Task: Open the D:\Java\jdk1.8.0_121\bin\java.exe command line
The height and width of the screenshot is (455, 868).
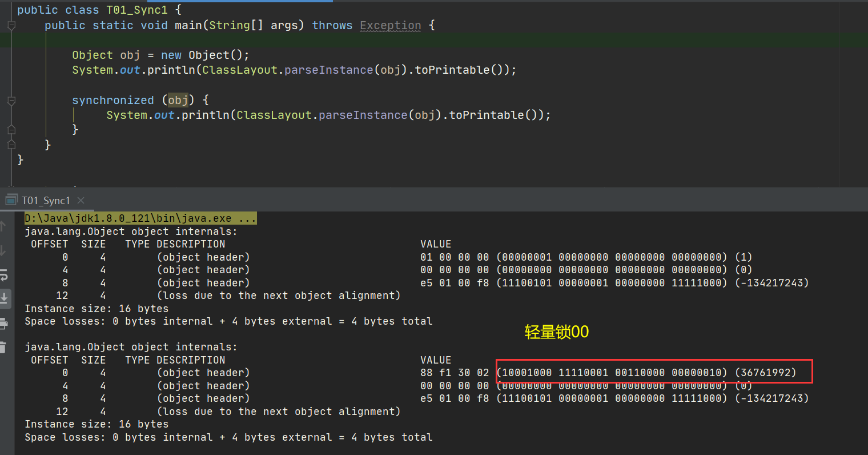Action: (x=140, y=218)
